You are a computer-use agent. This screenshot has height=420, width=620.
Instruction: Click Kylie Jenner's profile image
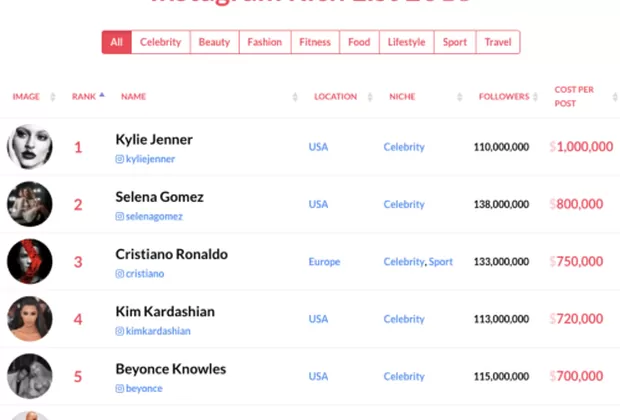click(x=30, y=147)
